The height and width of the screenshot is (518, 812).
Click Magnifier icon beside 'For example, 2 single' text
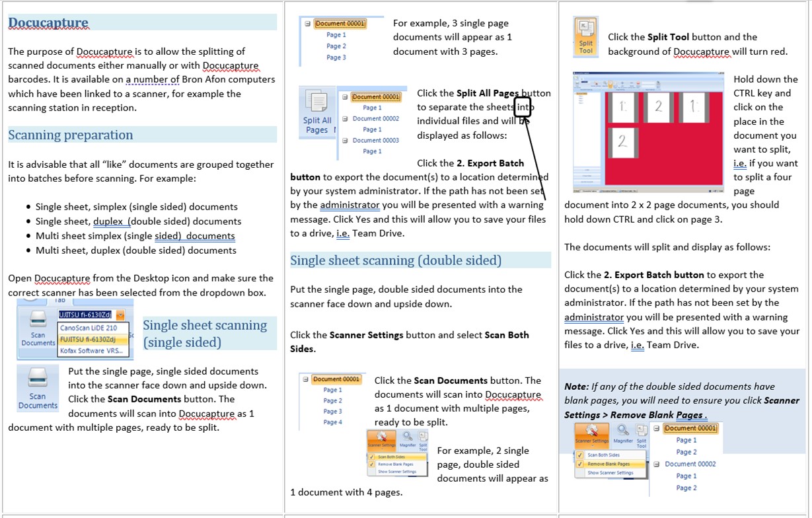(x=407, y=441)
